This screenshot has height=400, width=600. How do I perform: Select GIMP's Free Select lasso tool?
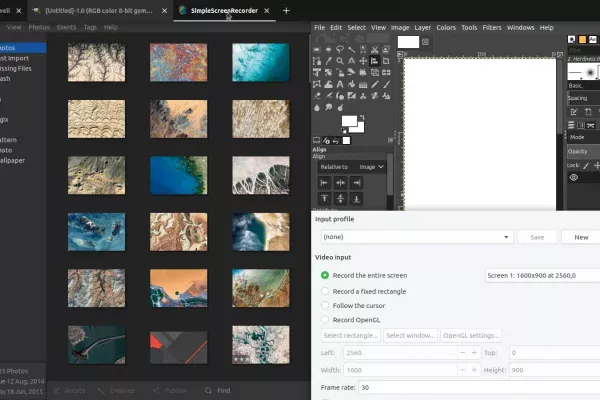pos(340,49)
